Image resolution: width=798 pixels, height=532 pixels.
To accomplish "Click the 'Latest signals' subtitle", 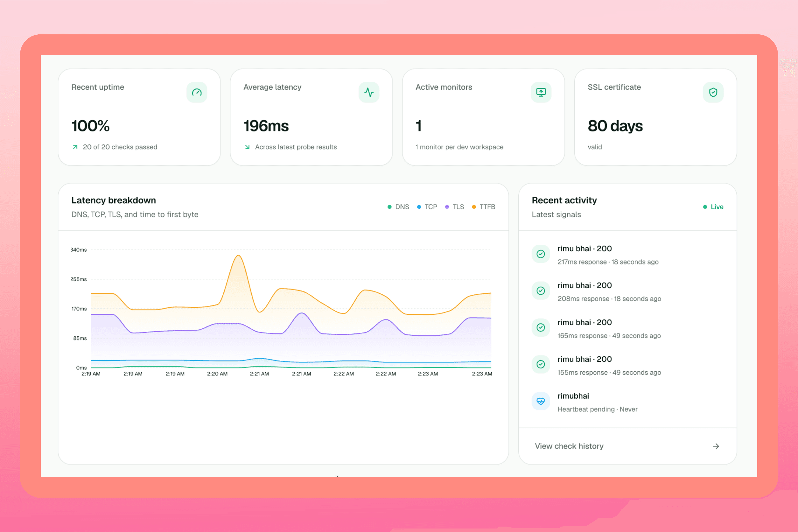I will click(x=556, y=214).
